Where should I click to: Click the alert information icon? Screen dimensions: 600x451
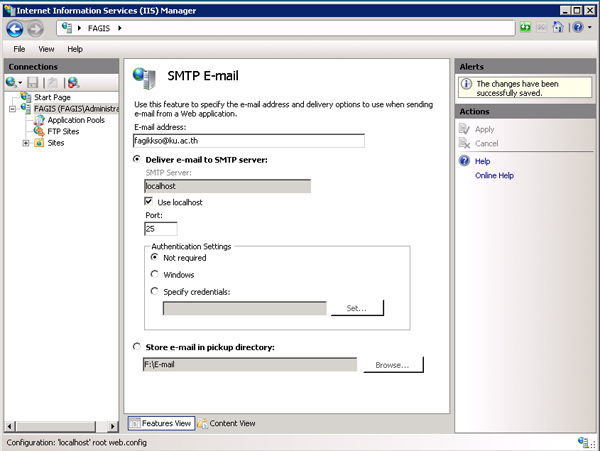pos(466,84)
